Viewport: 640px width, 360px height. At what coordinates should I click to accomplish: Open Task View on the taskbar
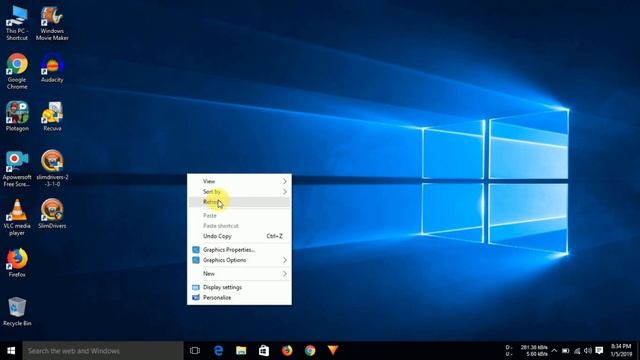click(195, 351)
